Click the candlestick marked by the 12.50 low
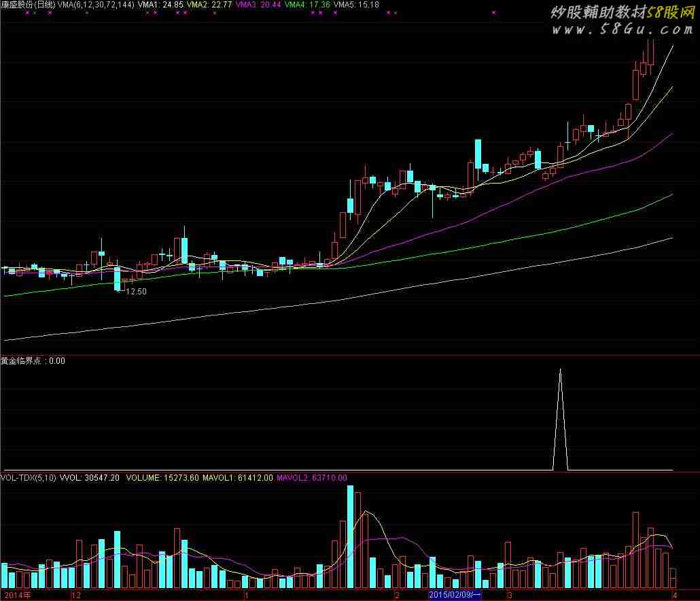Screen dimensions: 700x601 (118, 279)
